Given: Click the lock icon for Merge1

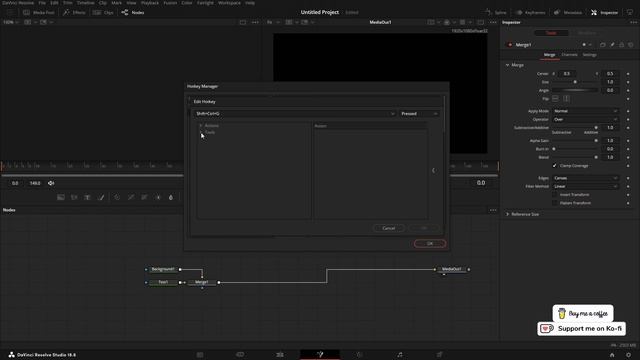Looking at the screenshot, I should [x=622, y=45].
